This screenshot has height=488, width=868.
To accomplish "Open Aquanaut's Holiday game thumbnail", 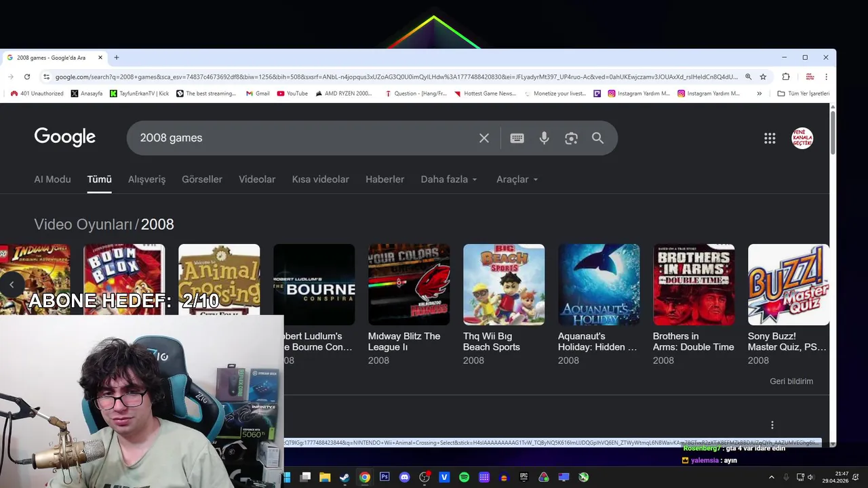I will (599, 285).
